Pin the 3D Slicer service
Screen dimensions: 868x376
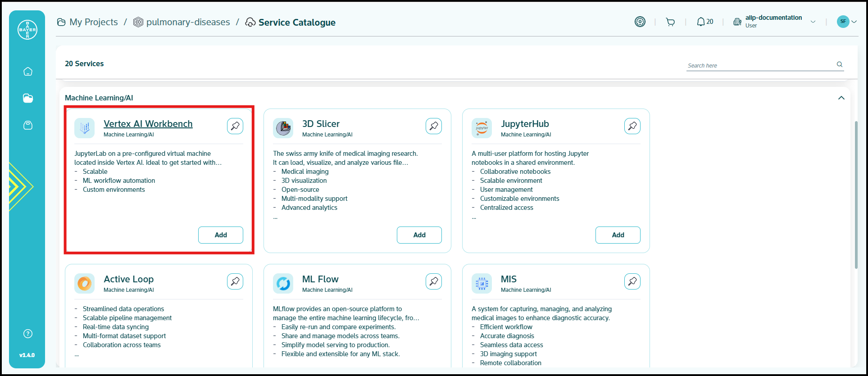click(434, 126)
